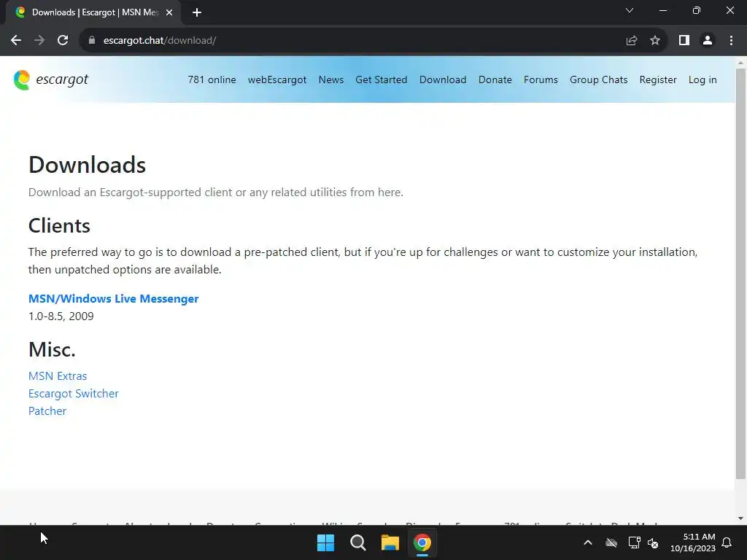Toggle the browser side panel icon
This screenshot has width=747, height=560.
[x=684, y=41]
